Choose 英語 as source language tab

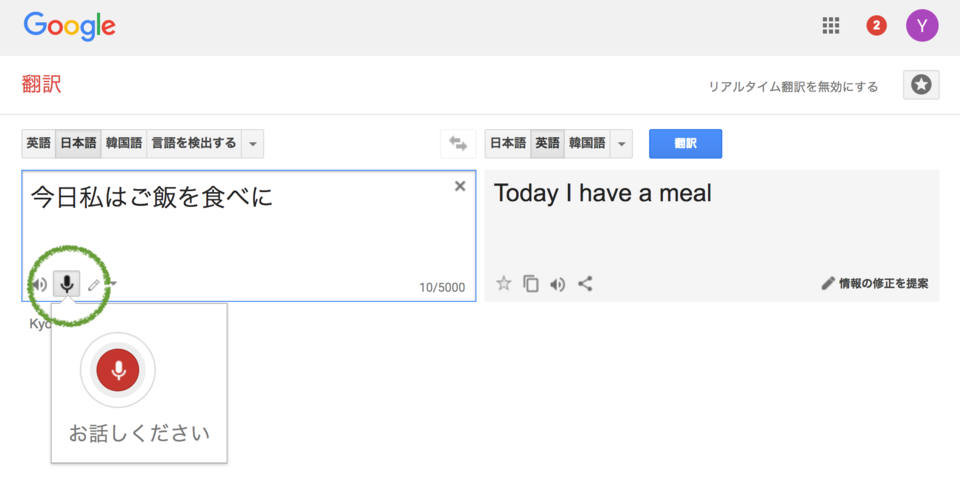pyautogui.click(x=39, y=143)
